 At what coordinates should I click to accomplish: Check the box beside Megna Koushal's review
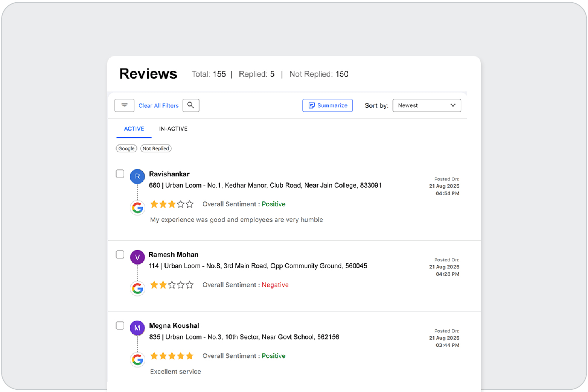pos(120,326)
